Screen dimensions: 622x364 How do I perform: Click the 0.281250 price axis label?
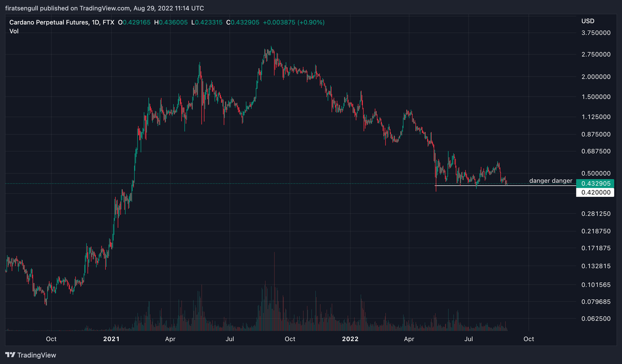pos(596,213)
